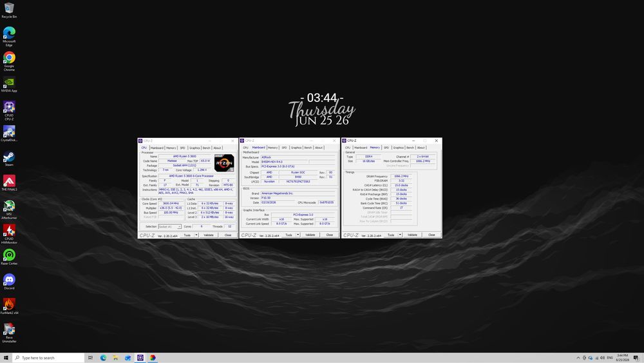644x363 pixels.
Task: Click Tools button in the CPU tab window
Action: click(187, 235)
